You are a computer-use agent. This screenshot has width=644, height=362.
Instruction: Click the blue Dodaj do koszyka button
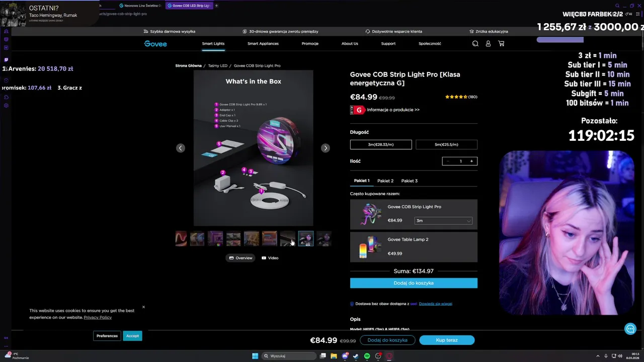(x=414, y=283)
